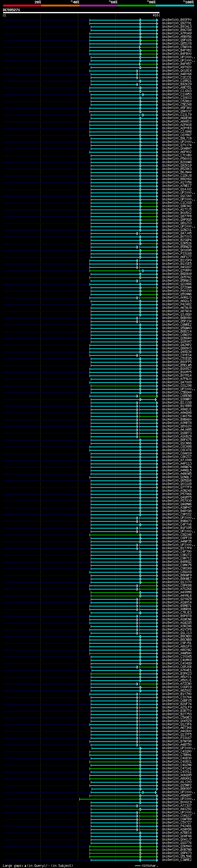This screenshot has height=868, width=197.
Task: Click the UniRef100_C1XH53 label
Action: 176,94
